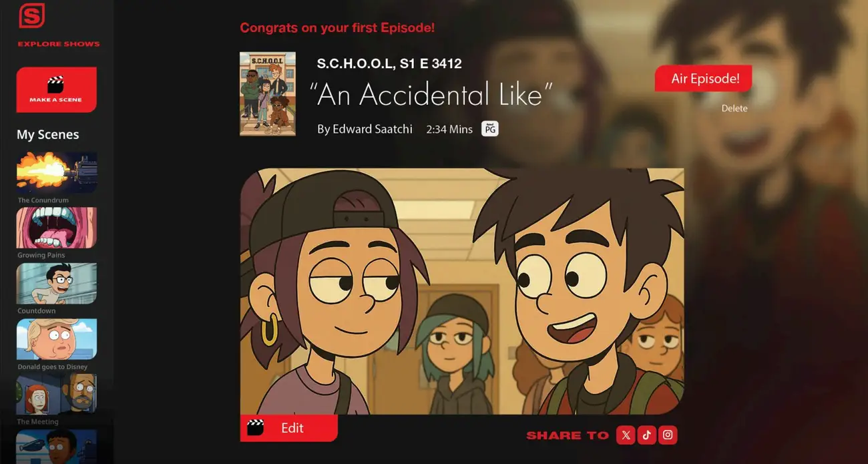Click author name Edward Saatchi
Viewport: 868px width, 464px height.
365,129
